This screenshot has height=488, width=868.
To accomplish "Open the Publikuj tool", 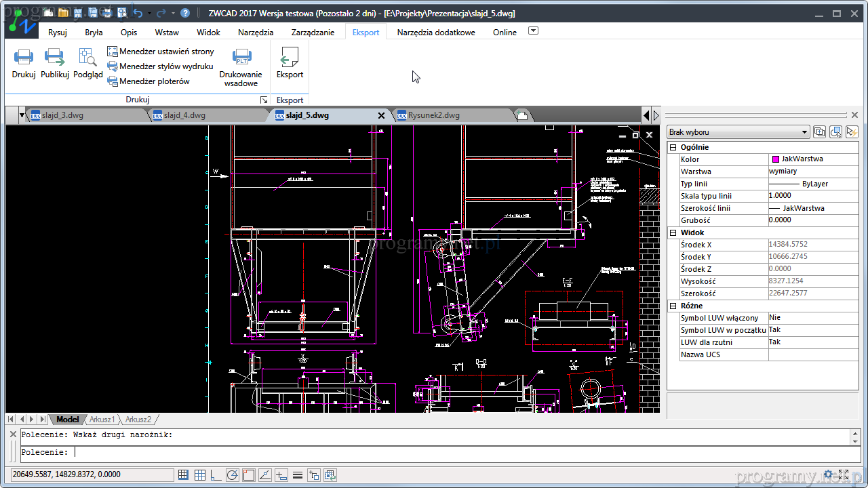I will [54, 58].
